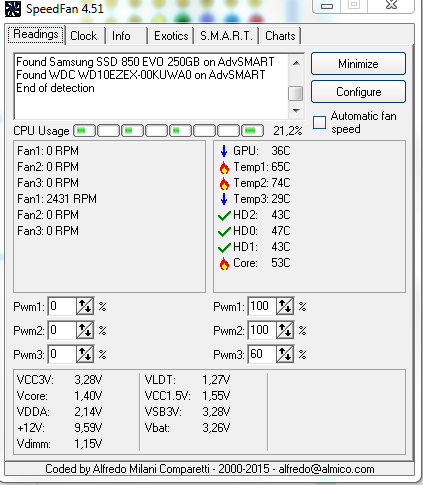Click the 'Found Samsung SSD 850 EVO' log line

(x=145, y=62)
